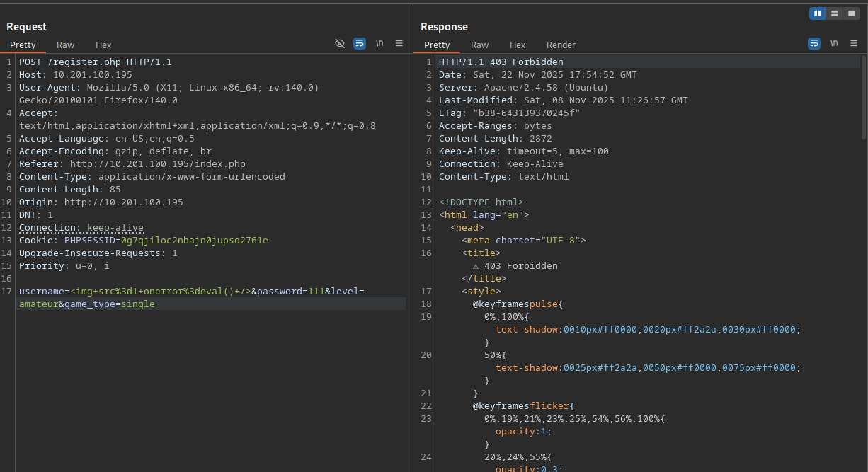Click the PHPSESSID cookie value in request
Screen dimensions: 868x472
tap(194, 241)
